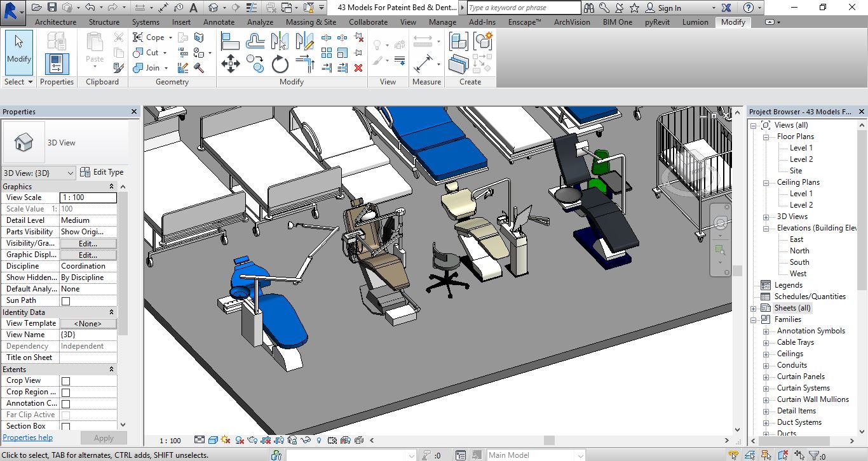Enable the Crop View checkbox
Viewport: 868px width, 461px height.
click(65, 381)
